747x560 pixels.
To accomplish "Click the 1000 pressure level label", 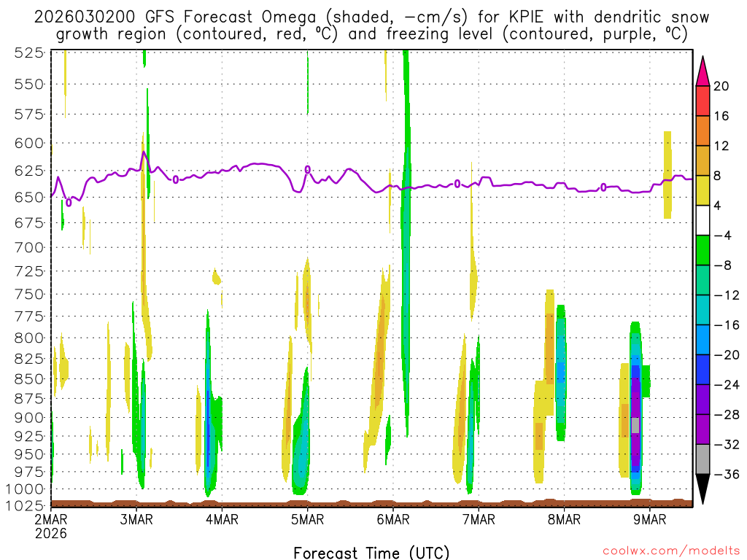I will (25, 489).
